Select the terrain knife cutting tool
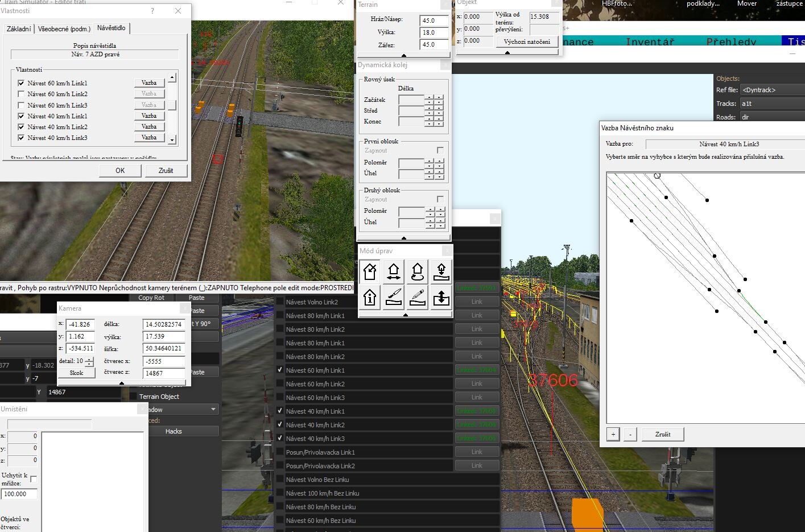 [394, 297]
